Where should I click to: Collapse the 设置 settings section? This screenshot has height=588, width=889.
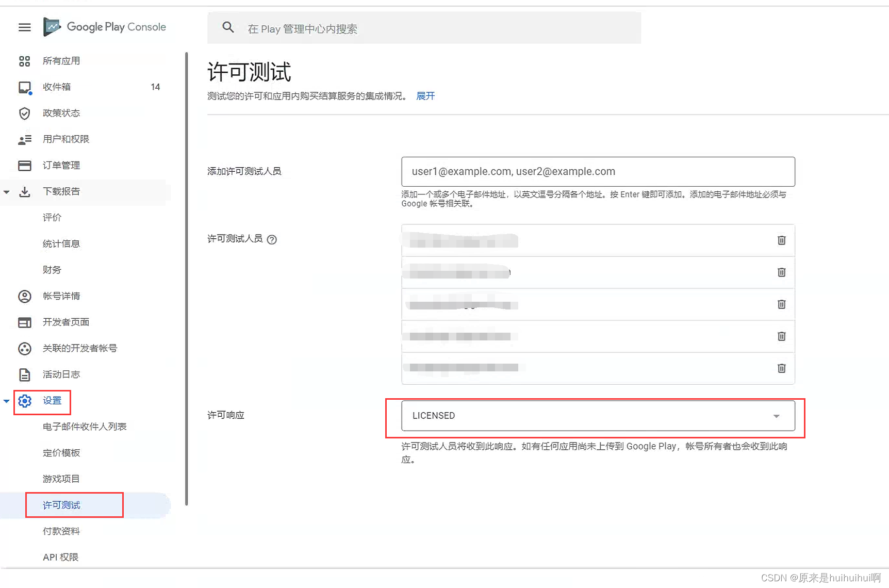7,400
